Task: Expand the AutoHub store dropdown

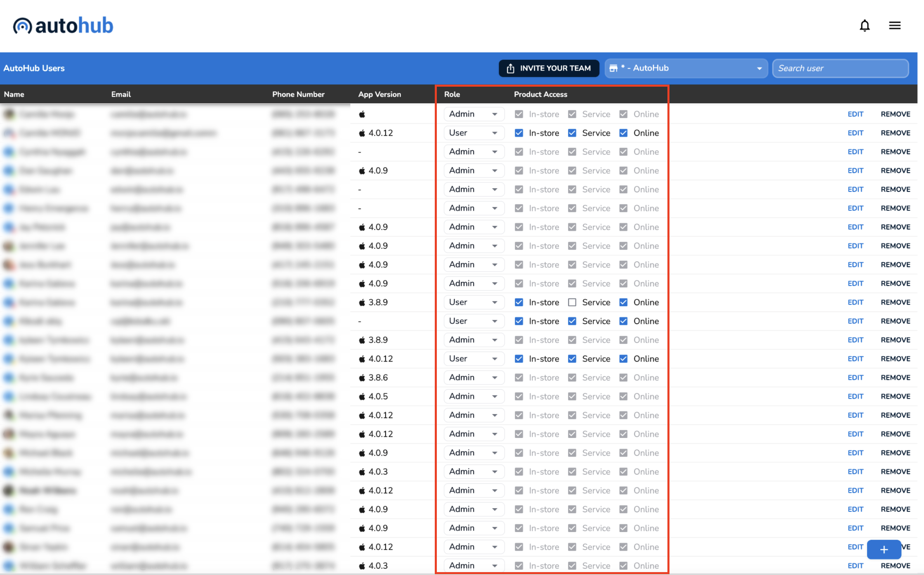Action: coord(759,69)
